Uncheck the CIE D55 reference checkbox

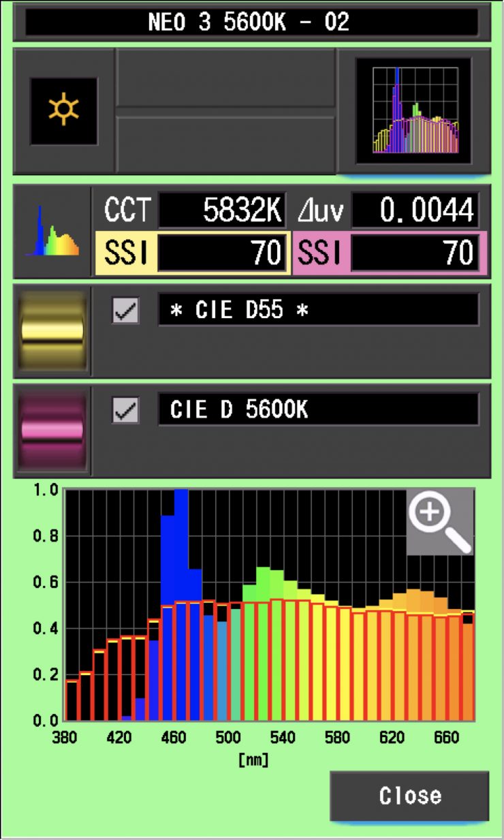tap(125, 311)
